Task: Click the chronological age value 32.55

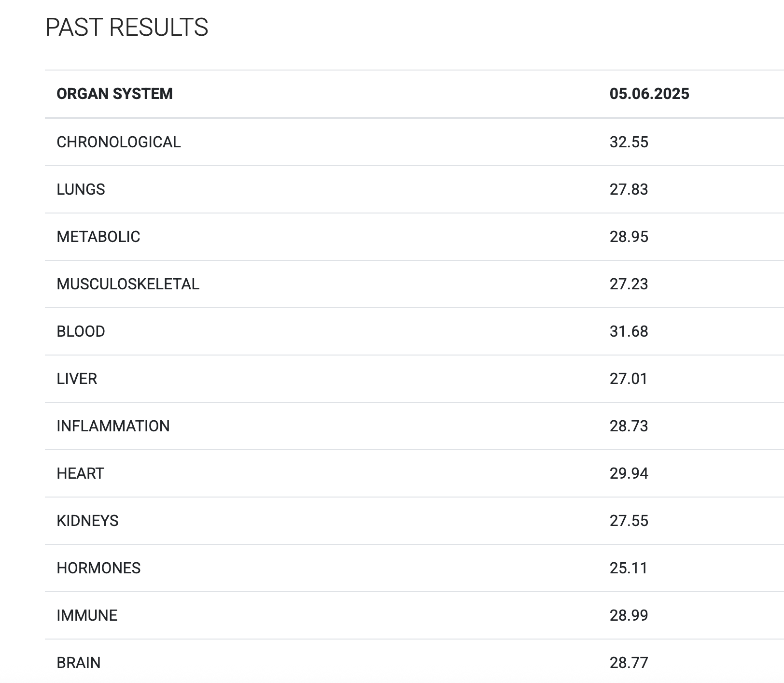Action: [629, 142]
